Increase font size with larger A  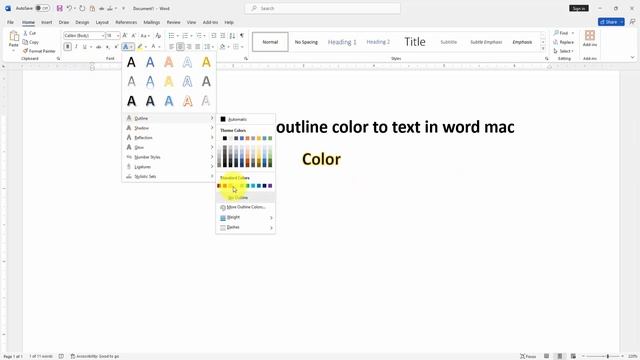point(125,36)
